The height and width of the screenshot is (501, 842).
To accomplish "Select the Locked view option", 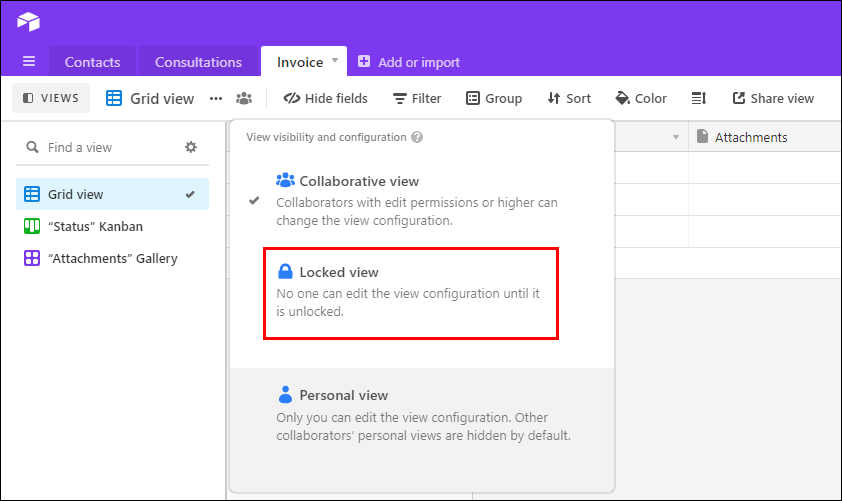I will (x=411, y=291).
